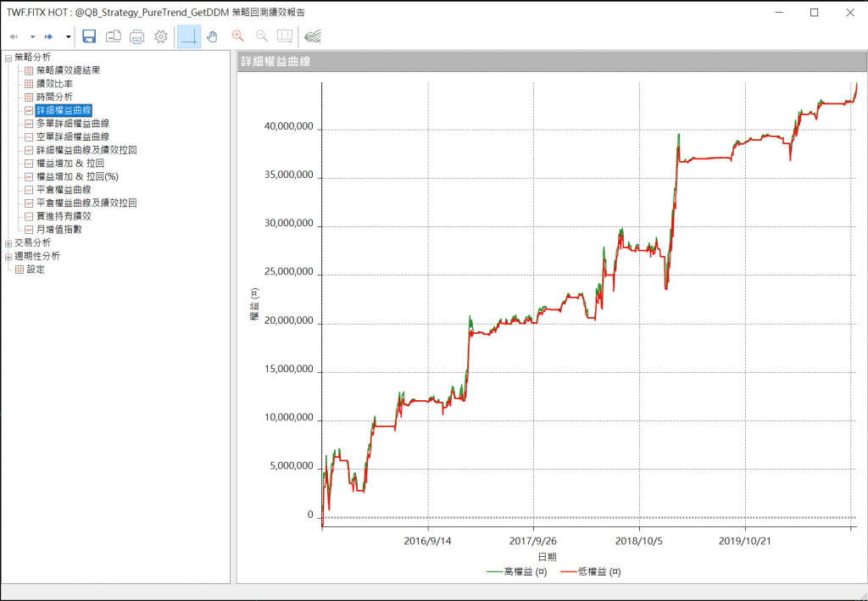This screenshot has height=601, width=868.
Task: Click the page copy icon beside Save
Action: pyautogui.click(x=114, y=36)
